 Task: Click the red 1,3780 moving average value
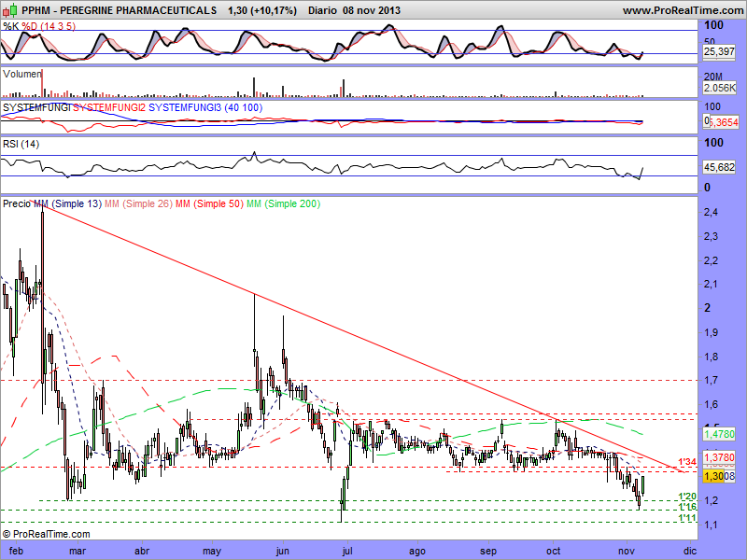tap(719, 457)
